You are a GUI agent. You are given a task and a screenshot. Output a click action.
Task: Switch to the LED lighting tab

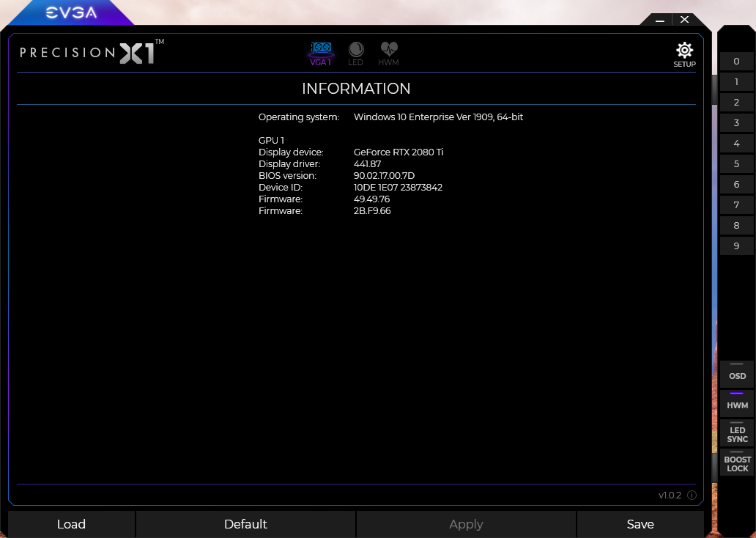(x=356, y=54)
